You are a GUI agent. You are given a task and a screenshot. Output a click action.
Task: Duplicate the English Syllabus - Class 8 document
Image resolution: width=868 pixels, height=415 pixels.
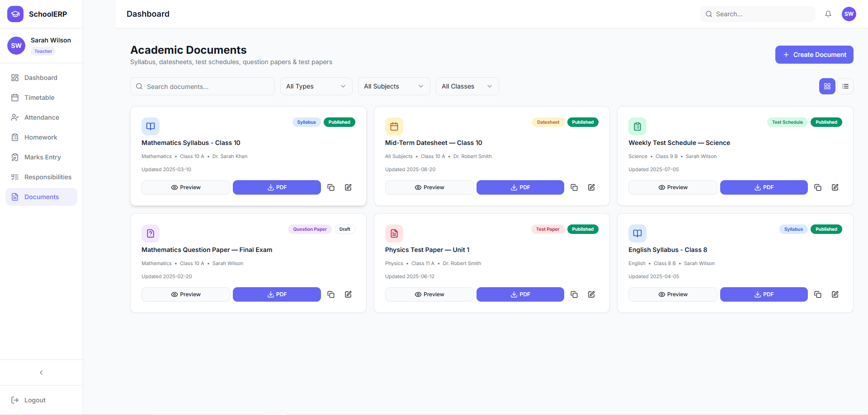[x=818, y=294]
